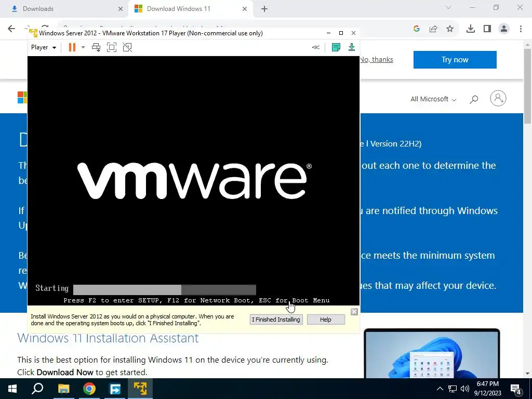Image resolution: width=532 pixels, height=399 pixels.
Task: Open Chrome three-dot menu
Action: click(x=521, y=29)
